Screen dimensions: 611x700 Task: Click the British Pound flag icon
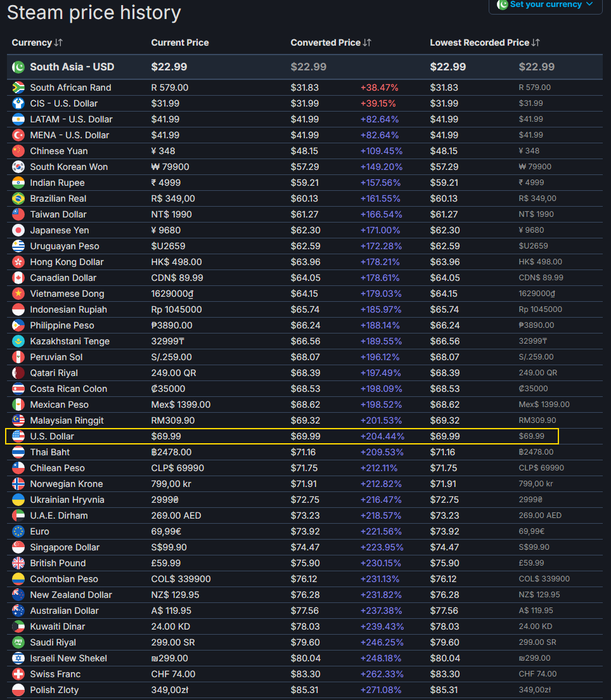(18, 563)
